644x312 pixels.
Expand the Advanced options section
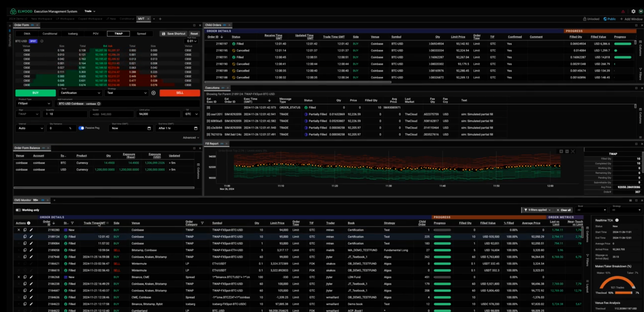point(191,138)
